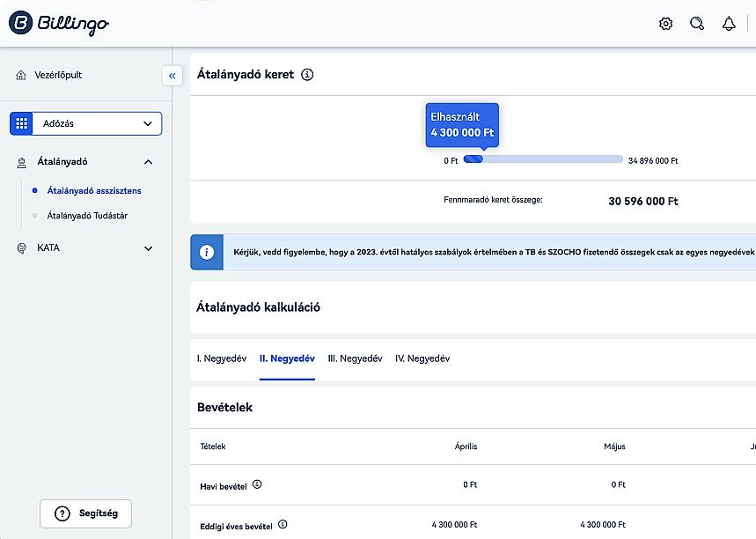Click info icon beside Havi bevétel
This screenshot has height=539, width=756.
tap(257, 484)
